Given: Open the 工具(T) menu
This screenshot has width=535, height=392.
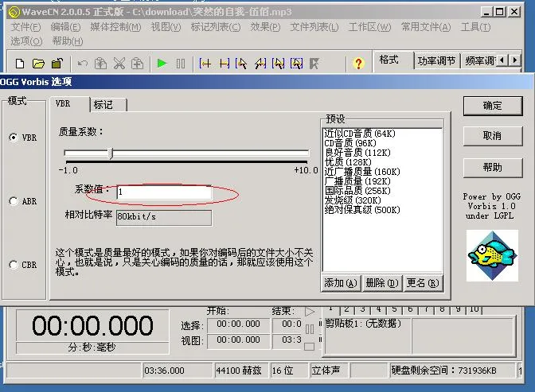Looking at the screenshot, I should (475, 27).
